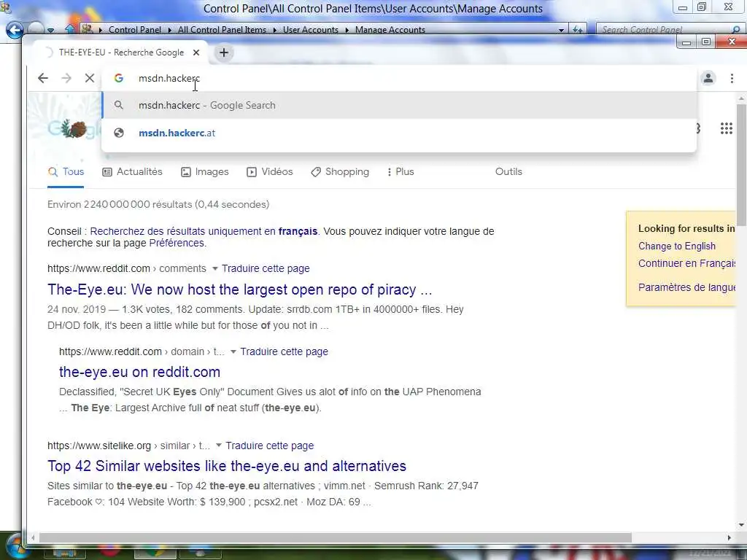Click Traduire cette page for reddit comments result
747x560 pixels.
coord(266,268)
